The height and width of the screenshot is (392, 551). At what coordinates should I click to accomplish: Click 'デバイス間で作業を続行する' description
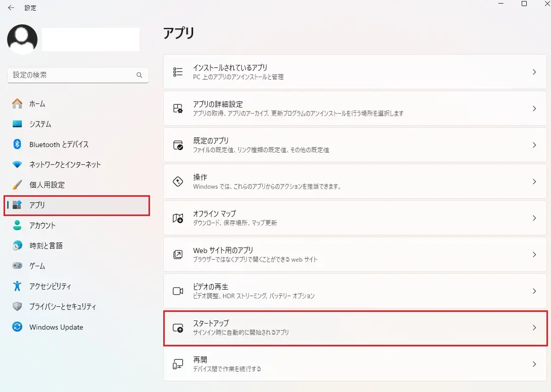pos(227,369)
